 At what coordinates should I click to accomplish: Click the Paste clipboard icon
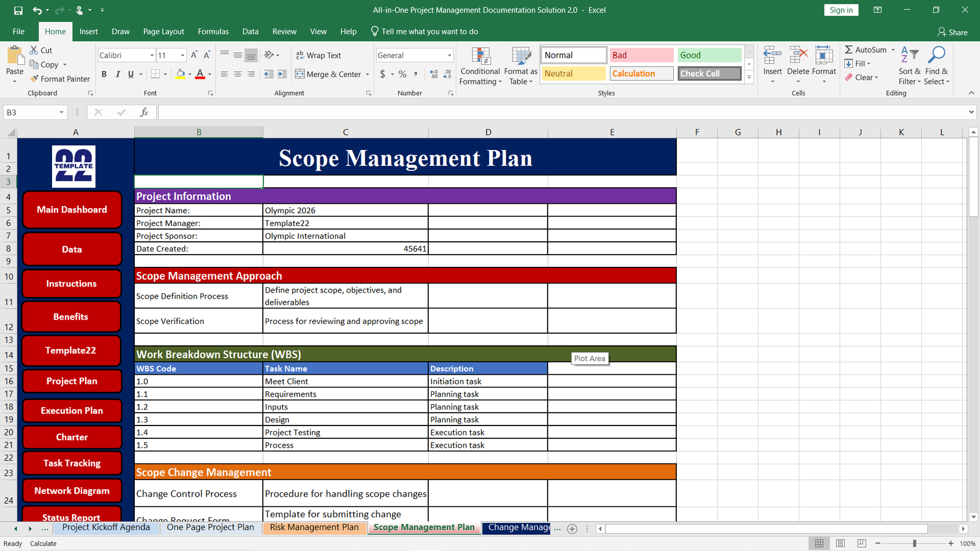(15, 56)
